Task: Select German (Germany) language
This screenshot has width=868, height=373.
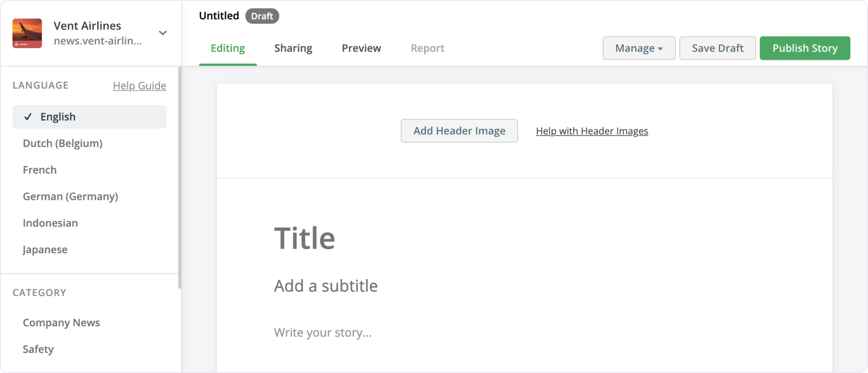Action: pyautogui.click(x=70, y=196)
